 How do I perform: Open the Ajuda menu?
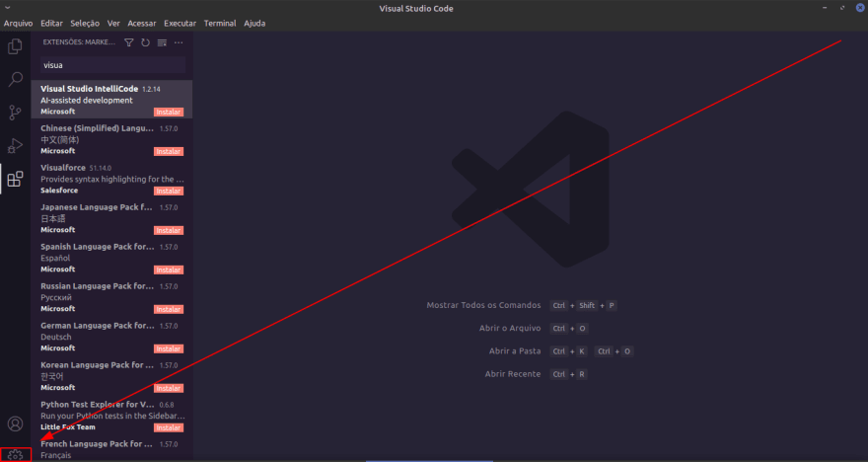(254, 24)
